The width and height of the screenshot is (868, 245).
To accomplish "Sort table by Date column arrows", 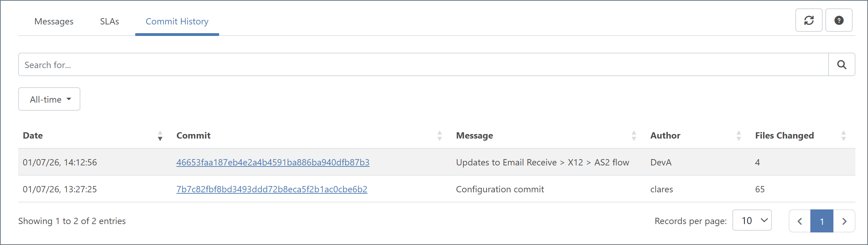I will pyautogui.click(x=160, y=136).
